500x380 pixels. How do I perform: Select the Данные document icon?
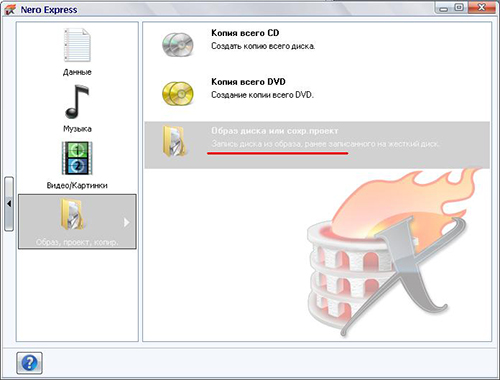(x=77, y=45)
